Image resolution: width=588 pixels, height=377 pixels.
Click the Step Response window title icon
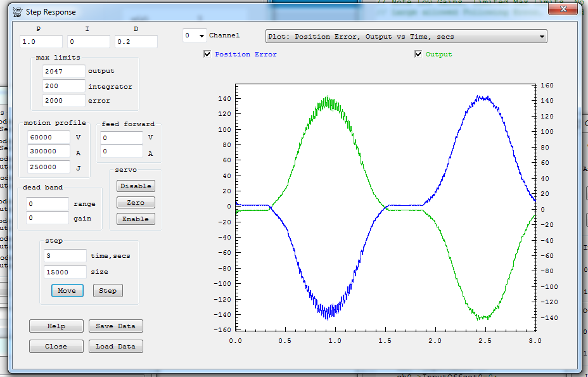tap(17, 11)
